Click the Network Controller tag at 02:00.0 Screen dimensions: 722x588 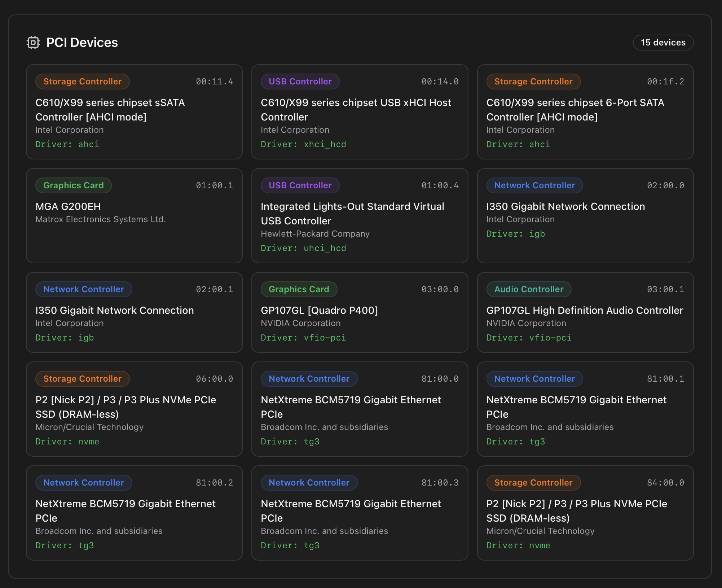(x=534, y=185)
